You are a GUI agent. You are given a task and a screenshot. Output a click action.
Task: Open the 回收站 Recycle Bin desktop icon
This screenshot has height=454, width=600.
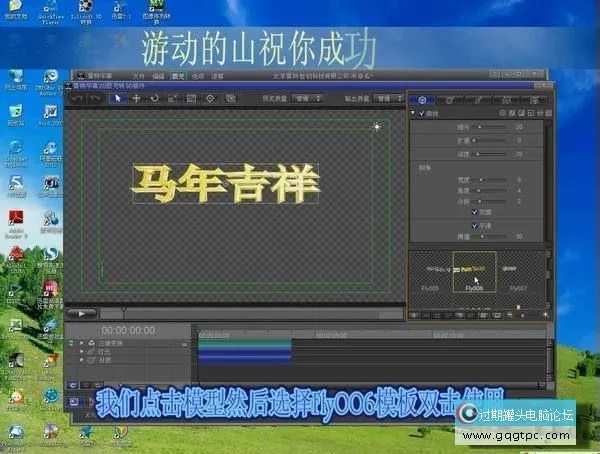point(16,115)
